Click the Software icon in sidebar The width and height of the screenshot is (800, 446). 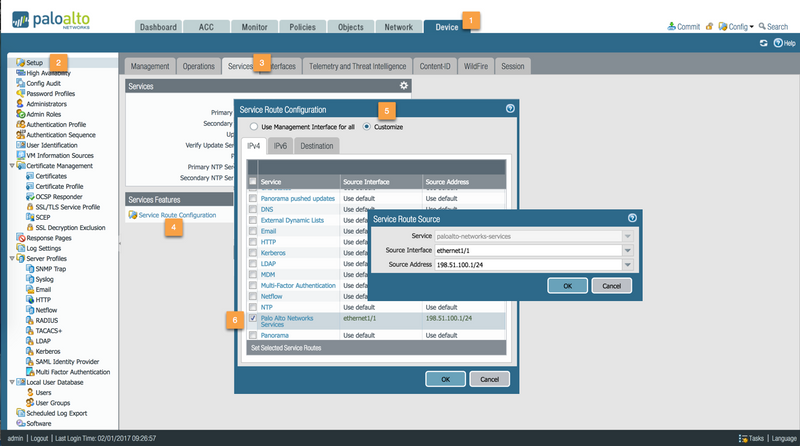point(20,423)
